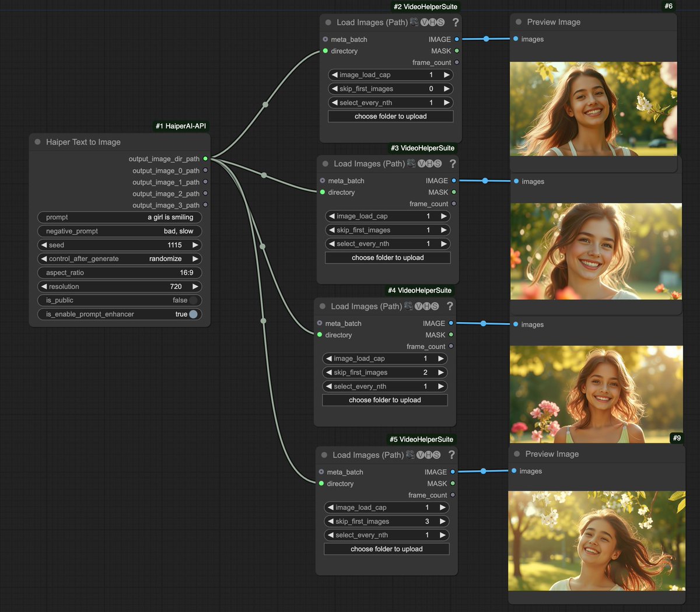Click the output_image_dir_path output port
The width and height of the screenshot is (700, 612).
(x=205, y=159)
